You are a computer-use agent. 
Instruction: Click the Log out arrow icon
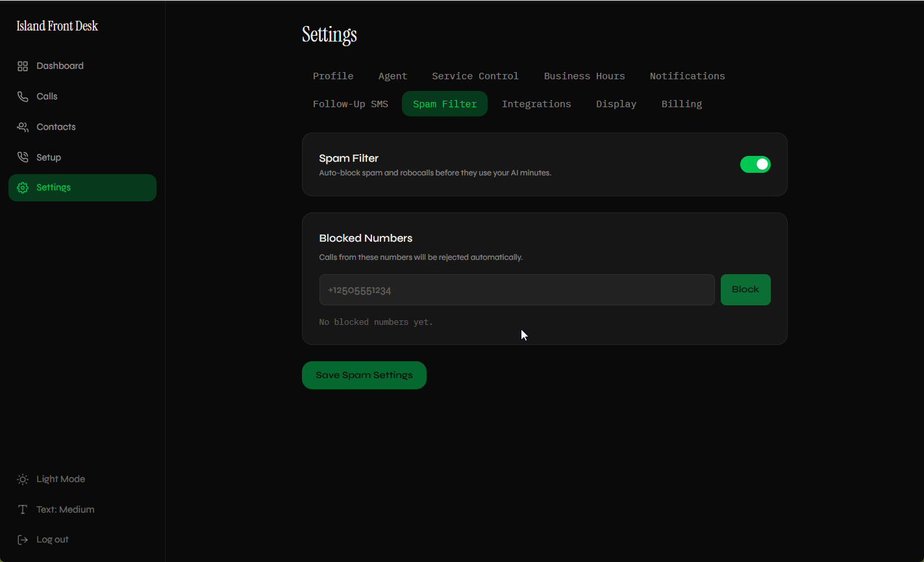pos(22,539)
